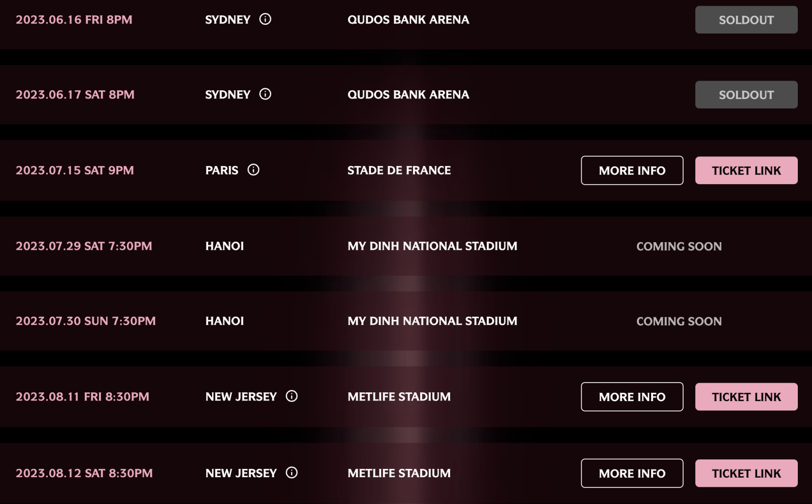Screen dimensions: 812x504
Task: Click COMING SOON for July 30 Hanoi show
Action: point(679,321)
